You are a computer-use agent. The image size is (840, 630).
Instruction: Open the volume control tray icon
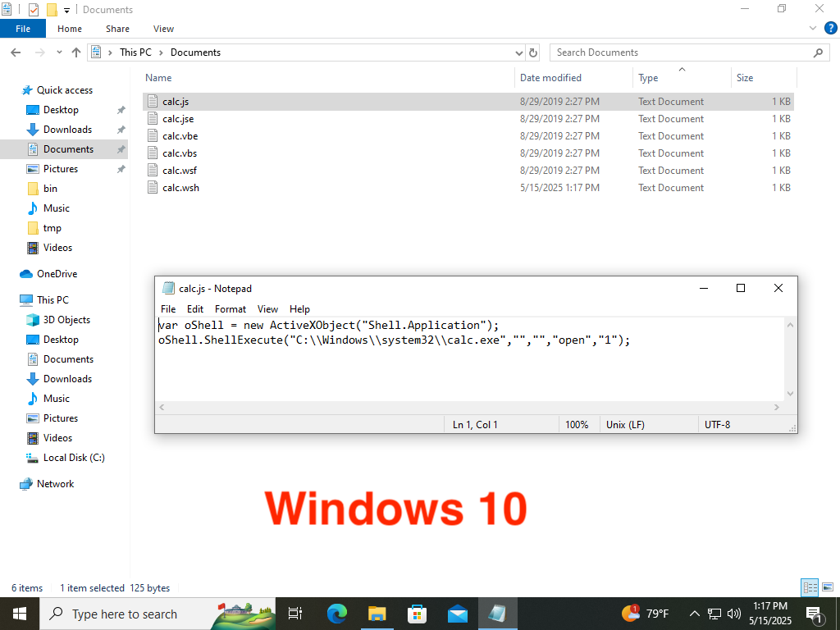(x=734, y=614)
